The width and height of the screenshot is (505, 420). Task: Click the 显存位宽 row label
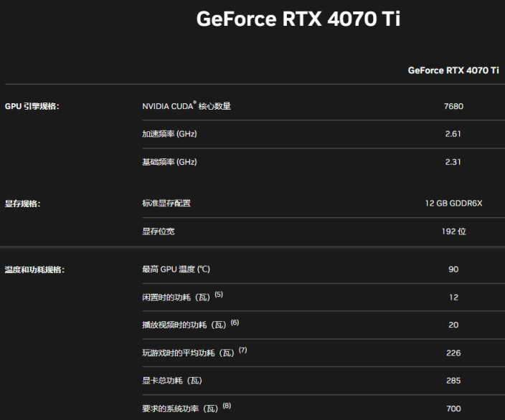coord(158,232)
